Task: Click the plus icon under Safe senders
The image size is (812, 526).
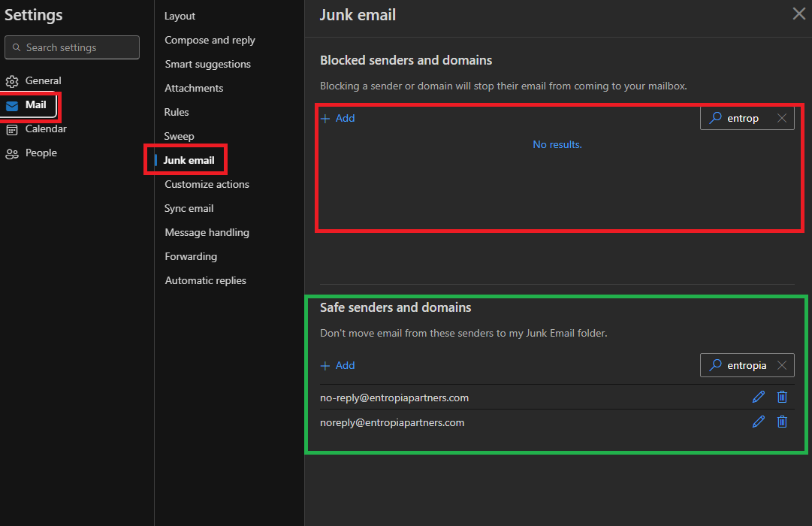Action: pyautogui.click(x=325, y=366)
